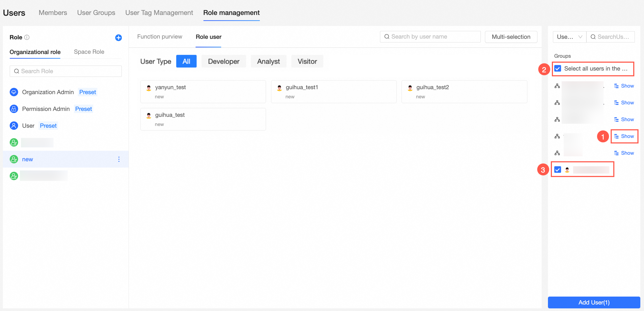Expand the first group via Show

coord(624,86)
